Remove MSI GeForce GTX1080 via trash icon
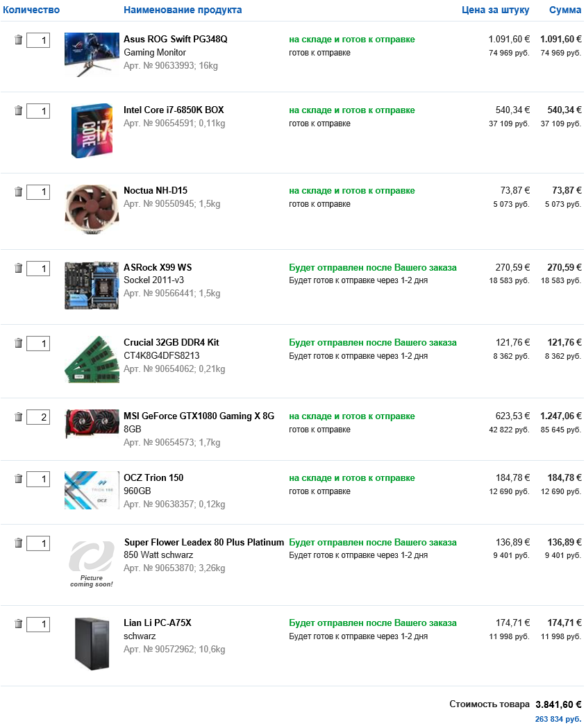The width and height of the screenshot is (586, 728). [19, 417]
